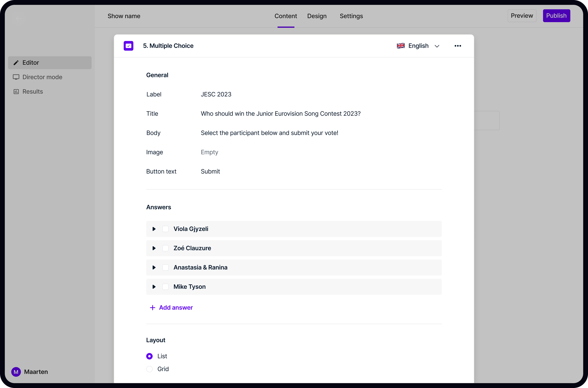Viewport: 588px width, 388px height.
Task: Click the Publish button
Action: 556,16
